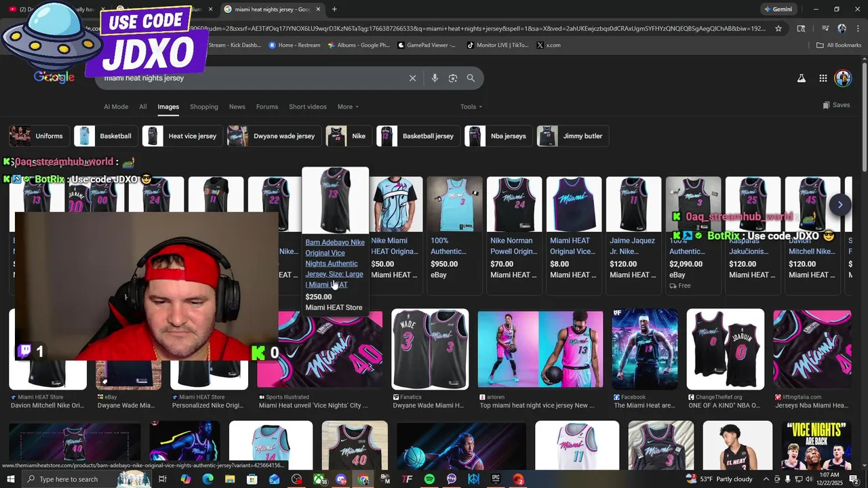Open Google Lens image search

(x=453, y=78)
